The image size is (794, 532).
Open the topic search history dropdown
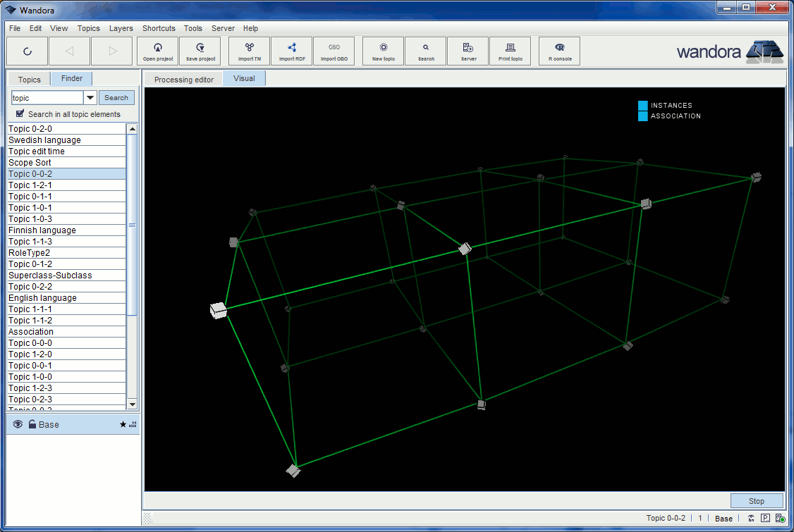[x=90, y=97]
